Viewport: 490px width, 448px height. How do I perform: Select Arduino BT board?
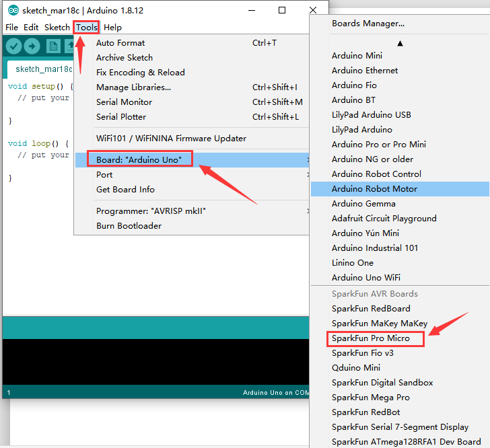click(400, 100)
